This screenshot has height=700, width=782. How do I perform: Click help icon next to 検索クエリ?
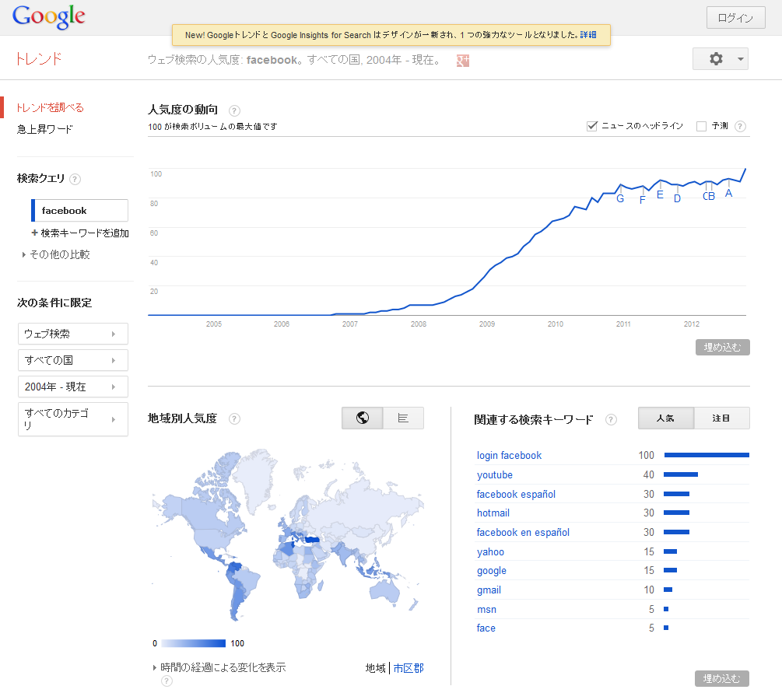coord(75,179)
